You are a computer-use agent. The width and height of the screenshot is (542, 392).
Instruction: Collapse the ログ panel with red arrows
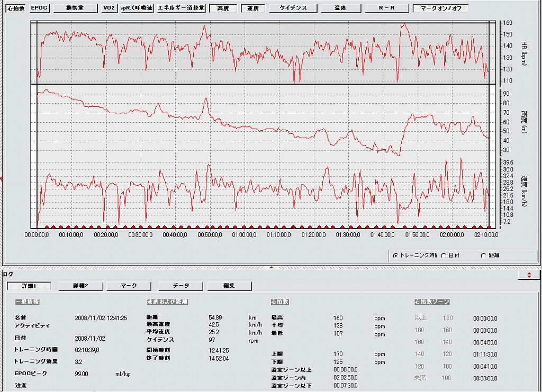[x=529, y=275]
